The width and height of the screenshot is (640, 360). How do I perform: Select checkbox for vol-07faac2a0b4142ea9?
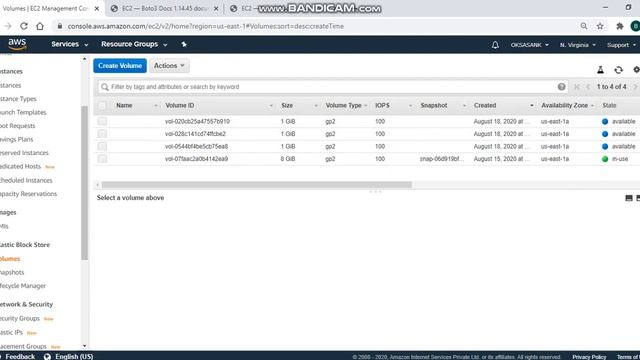[102, 159]
